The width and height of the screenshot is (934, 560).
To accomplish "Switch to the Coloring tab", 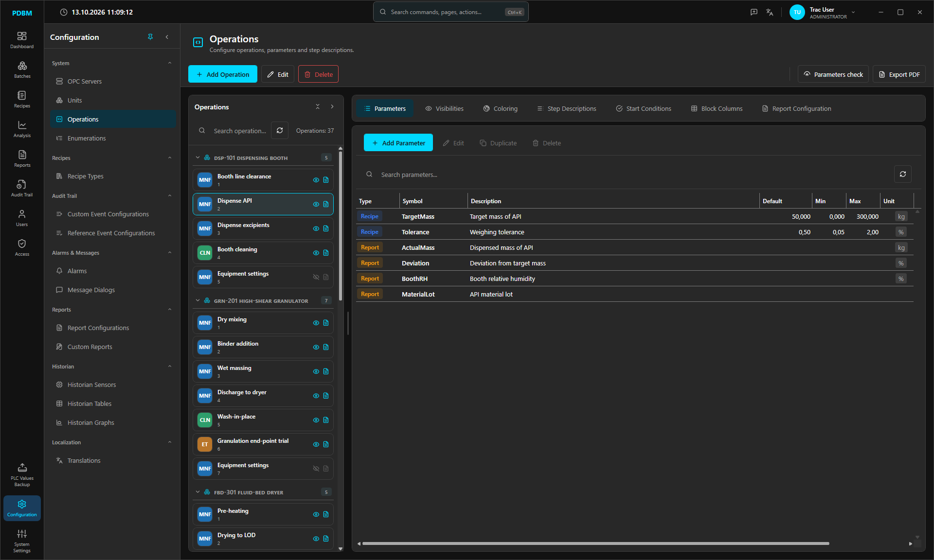I will tap(500, 108).
